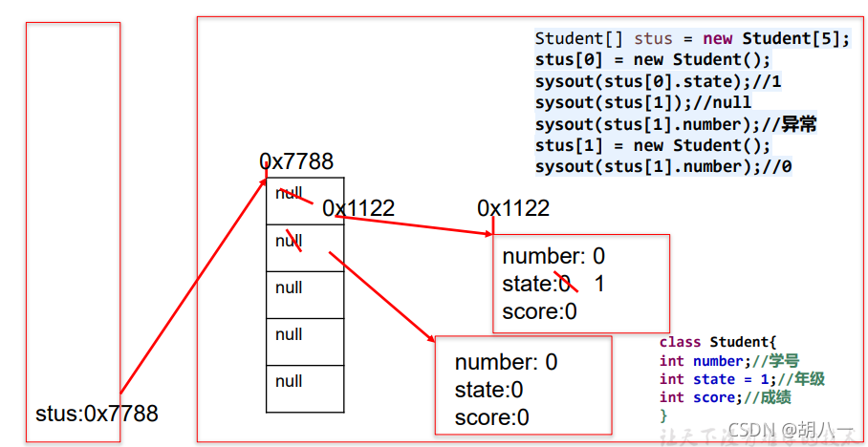Click the field line "int score;//成绩"
The image size is (868, 447).
726,397
